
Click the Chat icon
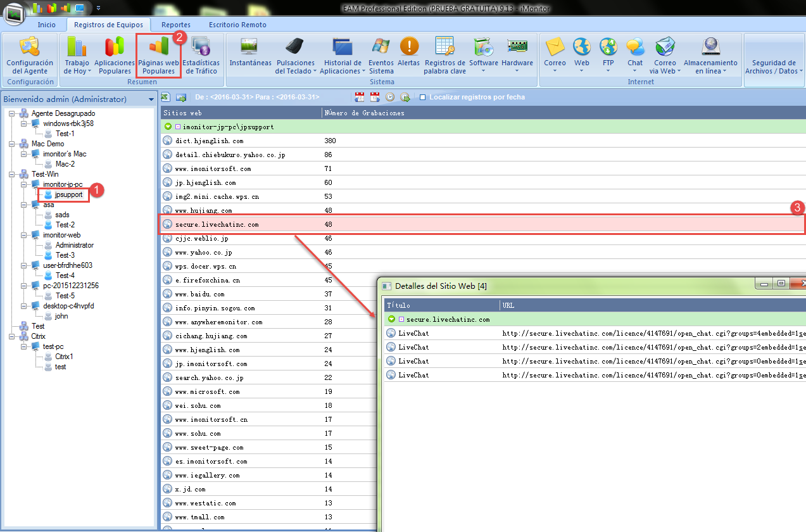[635, 46]
